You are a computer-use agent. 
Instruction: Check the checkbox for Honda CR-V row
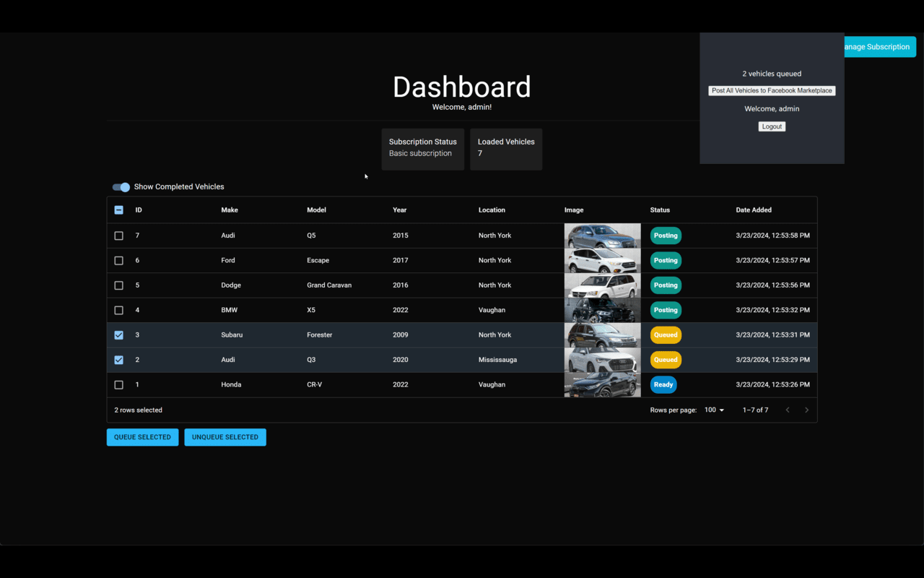tap(119, 385)
